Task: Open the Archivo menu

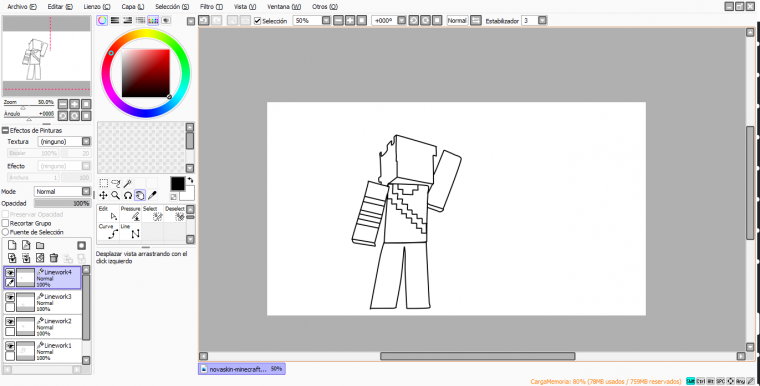Action: click(22, 7)
